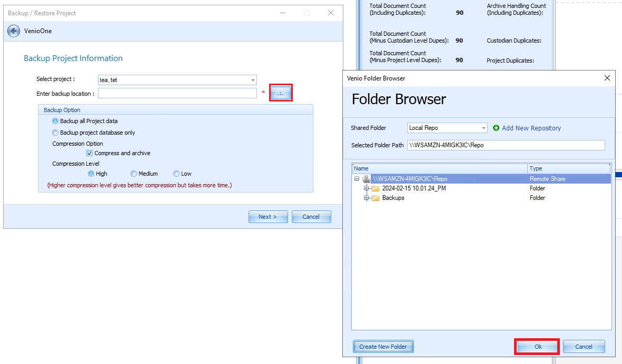The height and width of the screenshot is (364, 622).
Task: Minimize the Backup / Restore Project window
Action: [x=283, y=13]
